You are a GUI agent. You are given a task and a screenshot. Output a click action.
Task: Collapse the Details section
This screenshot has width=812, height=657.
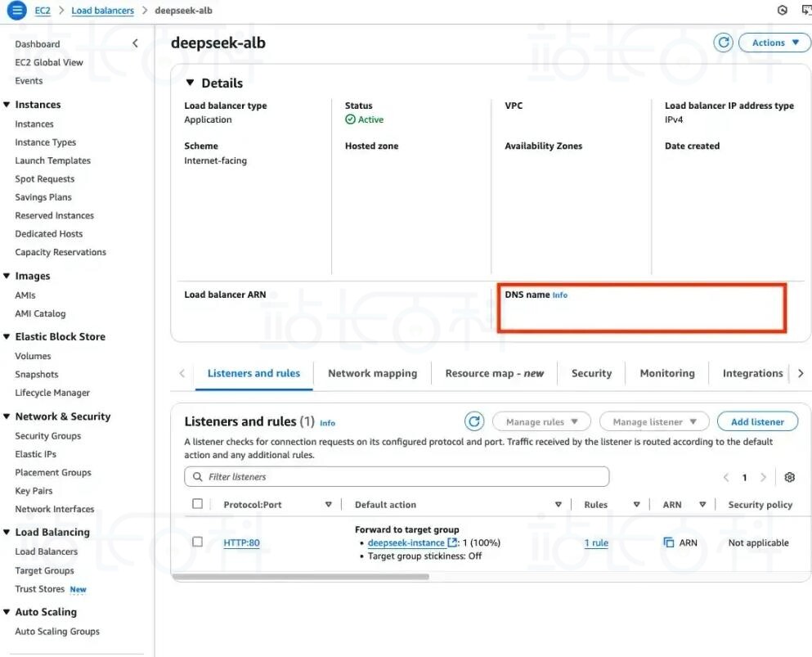click(x=190, y=83)
